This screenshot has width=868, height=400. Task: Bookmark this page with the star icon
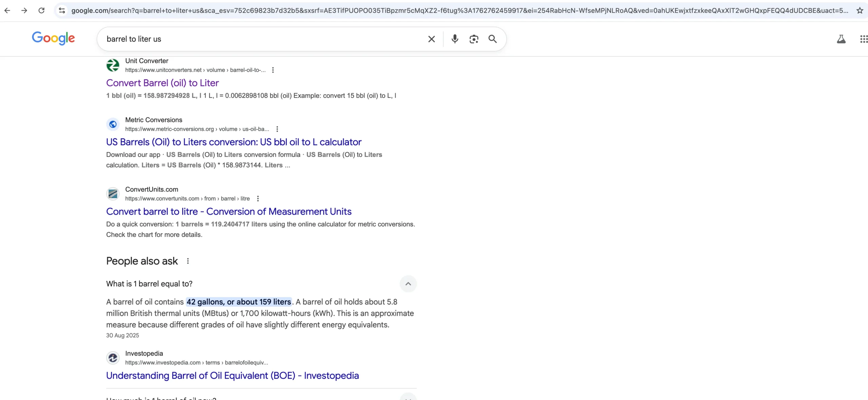[860, 11]
